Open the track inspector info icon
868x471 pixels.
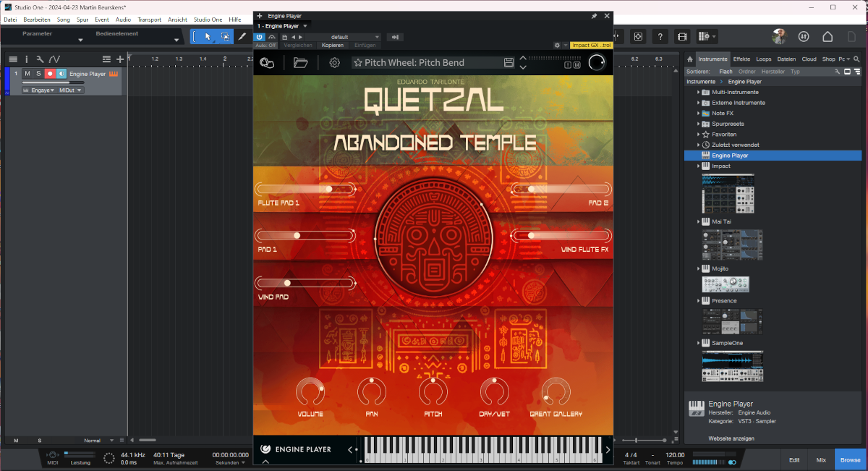pyautogui.click(x=27, y=59)
